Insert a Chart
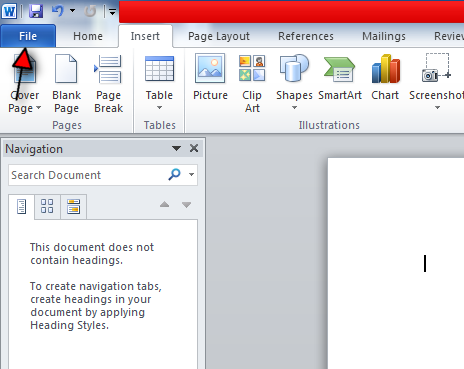Viewport: 464px width, 369px height. point(385,77)
